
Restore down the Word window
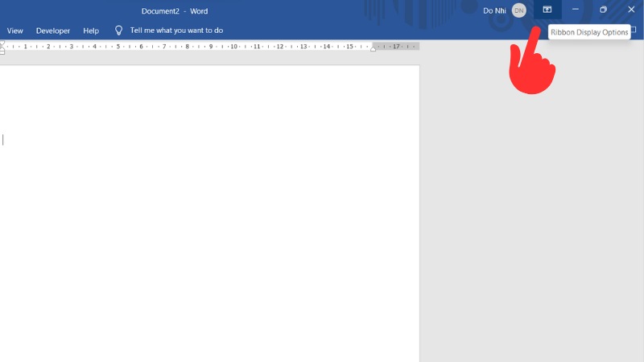603,10
